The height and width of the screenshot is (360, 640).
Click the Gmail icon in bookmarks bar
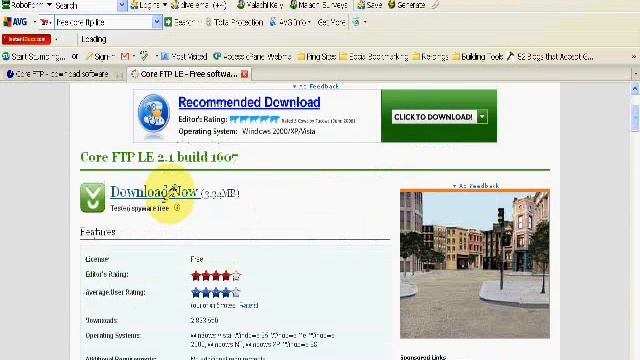(125, 56)
